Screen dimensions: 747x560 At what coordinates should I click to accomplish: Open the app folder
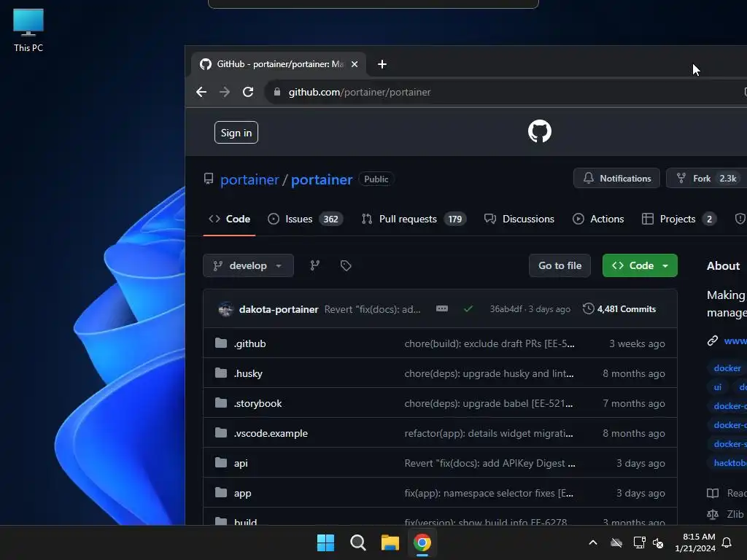pyautogui.click(x=242, y=494)
